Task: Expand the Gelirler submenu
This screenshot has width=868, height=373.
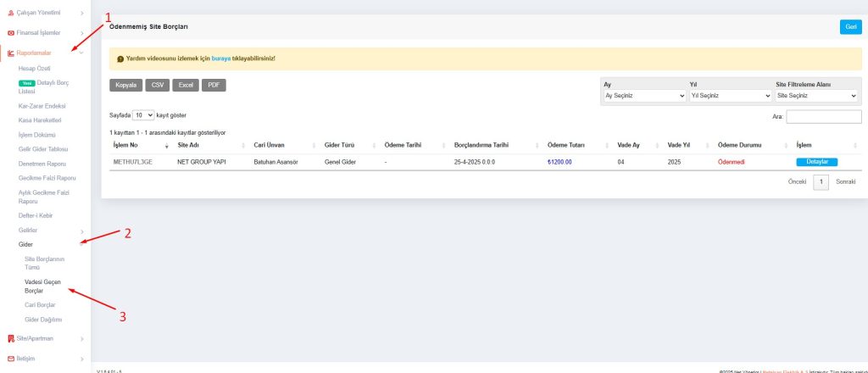Action: pos(81,231)
